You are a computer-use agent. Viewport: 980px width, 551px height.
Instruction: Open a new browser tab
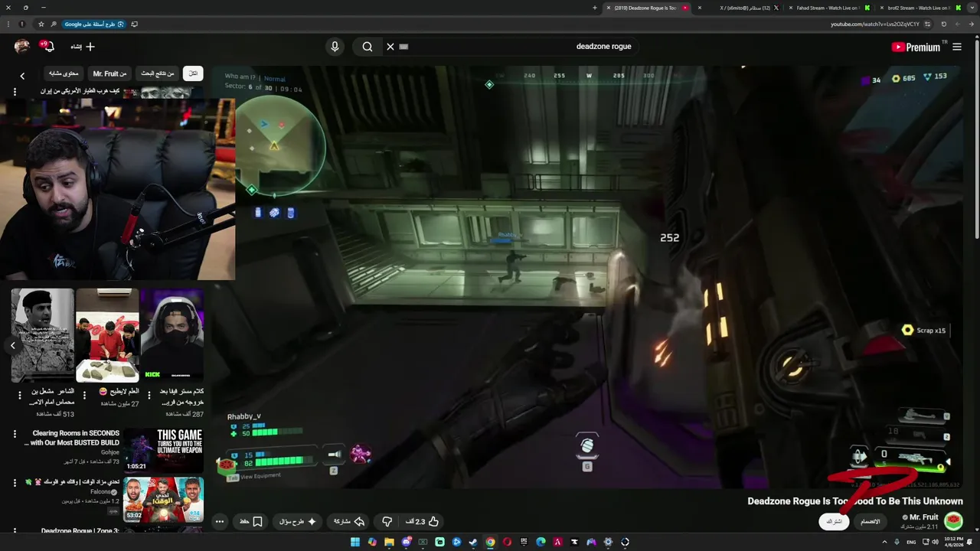(x=595, y=8)
